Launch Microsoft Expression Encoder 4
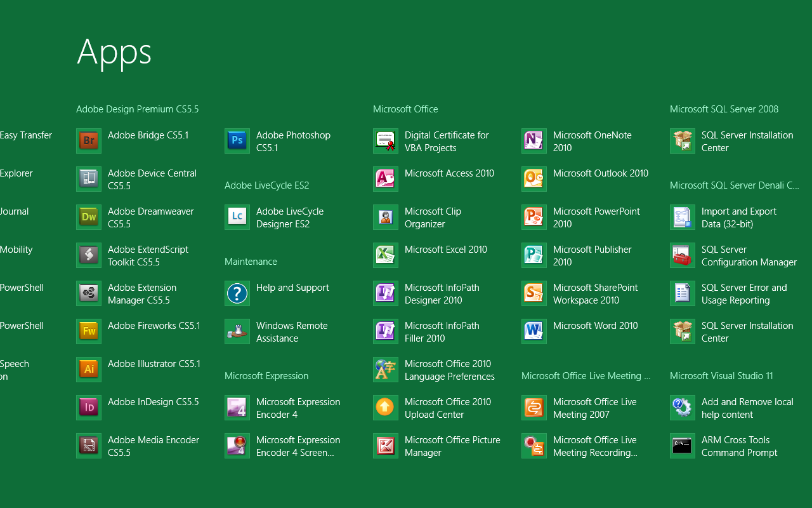Image resolution: width=812 pixels, height=508 pixels. pos(298,408)
